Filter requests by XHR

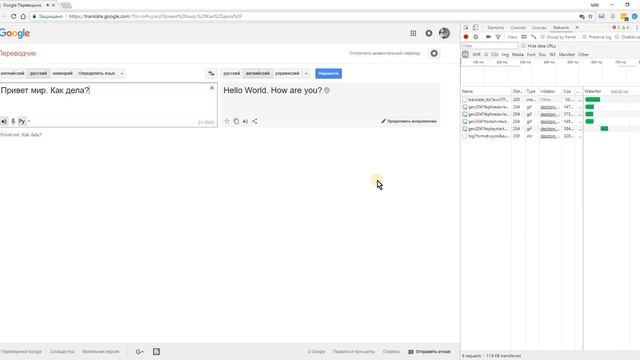pos(476,54)
